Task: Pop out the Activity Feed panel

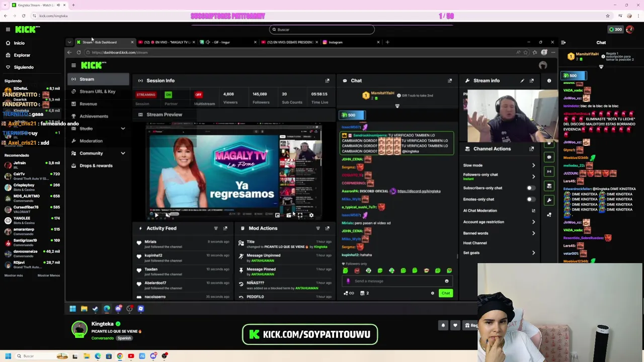Action: [225, 228]
